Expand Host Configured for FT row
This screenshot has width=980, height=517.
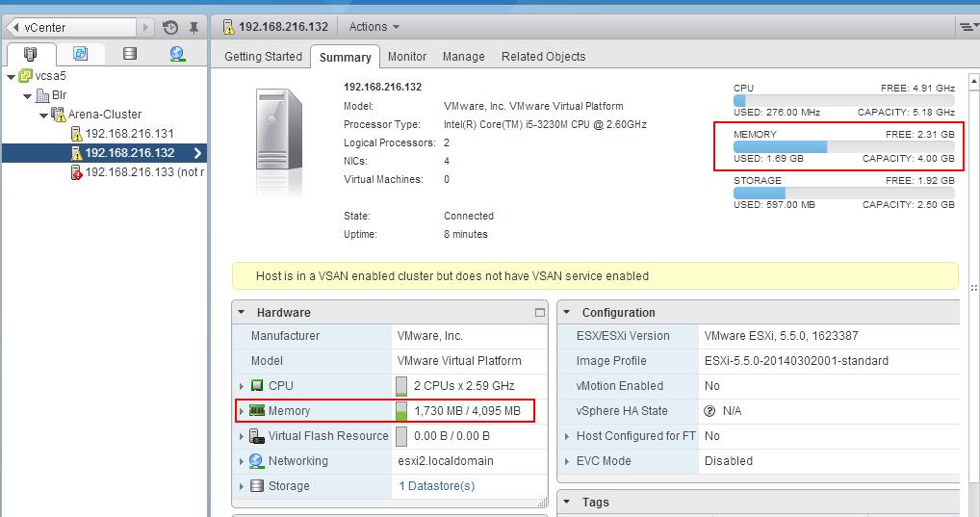click(x=567, y=436)
